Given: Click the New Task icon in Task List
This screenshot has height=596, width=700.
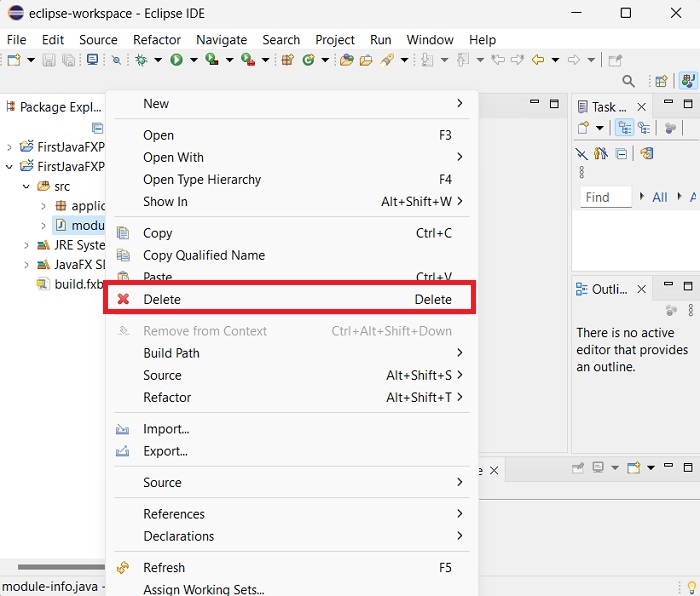Looking at the screenshot, I should [583, 128].
